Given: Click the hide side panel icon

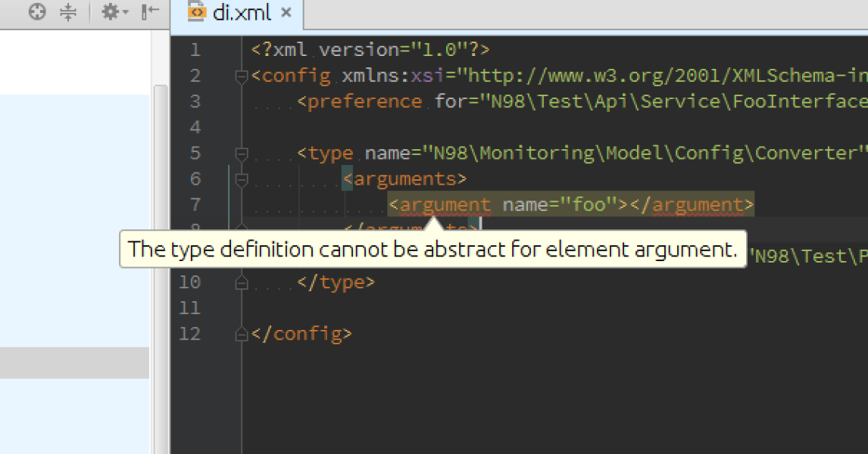Looking at the screenshot, I should point(149,12).
